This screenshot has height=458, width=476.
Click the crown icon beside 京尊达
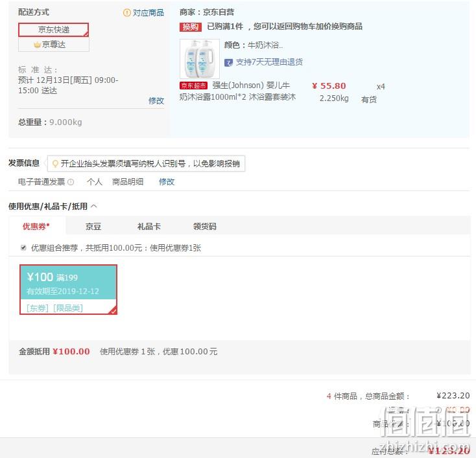point(37,45)
